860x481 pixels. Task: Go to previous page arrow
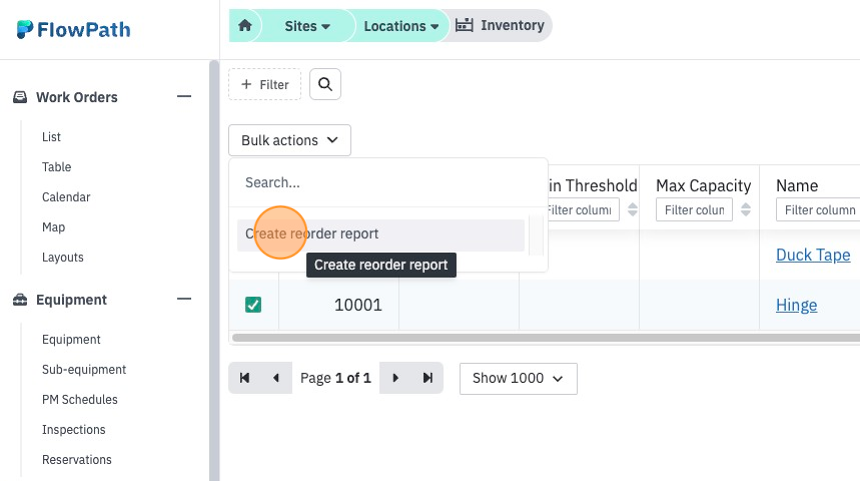tap(276, 378)
